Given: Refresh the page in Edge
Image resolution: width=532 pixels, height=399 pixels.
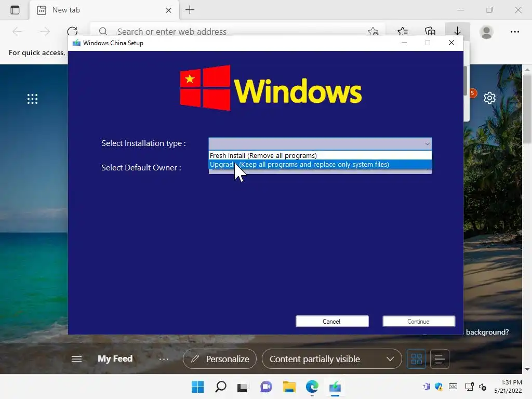Looking at the screenshot, I should 72,32.
